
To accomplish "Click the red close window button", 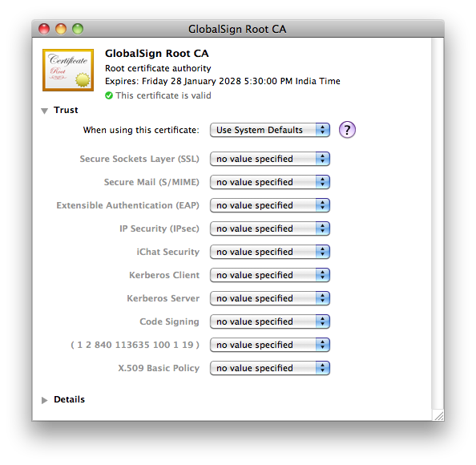I will pyautogui.click(x=44, y=29).
